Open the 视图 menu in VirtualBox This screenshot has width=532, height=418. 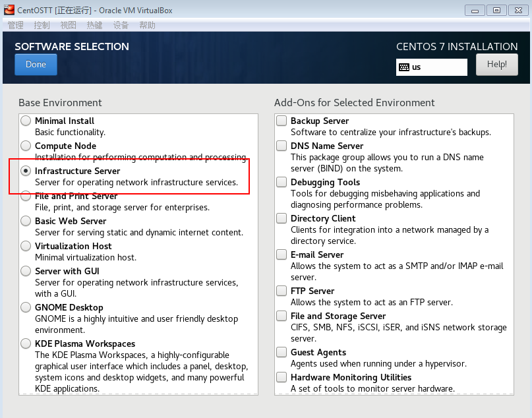click(x=68, y=25)
